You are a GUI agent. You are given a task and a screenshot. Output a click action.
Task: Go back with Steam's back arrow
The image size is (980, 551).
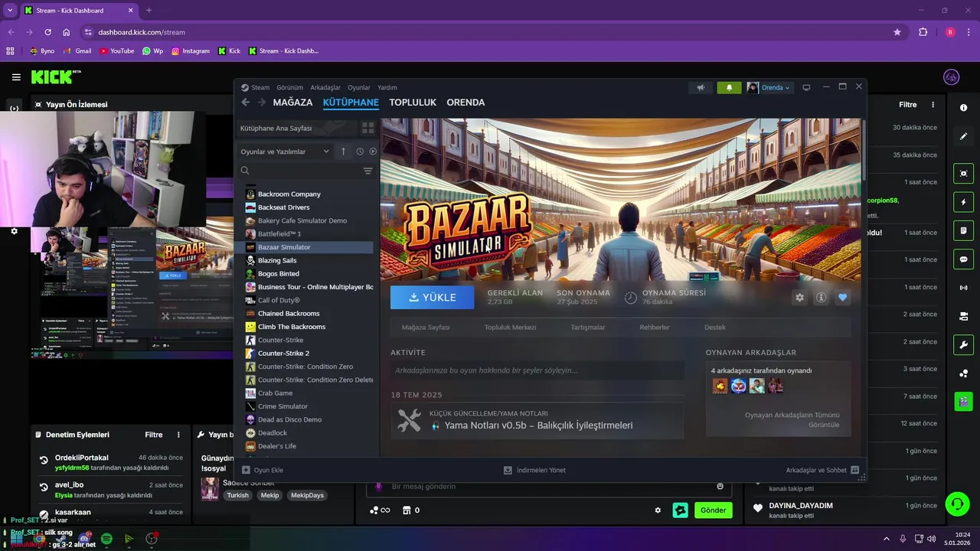[x=245, y=103]
